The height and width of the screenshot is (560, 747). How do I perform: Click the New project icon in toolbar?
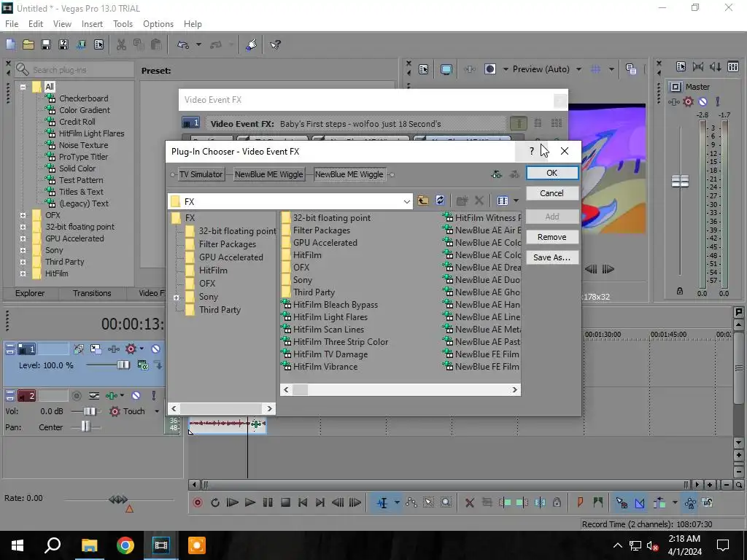(x=10, y=44)
